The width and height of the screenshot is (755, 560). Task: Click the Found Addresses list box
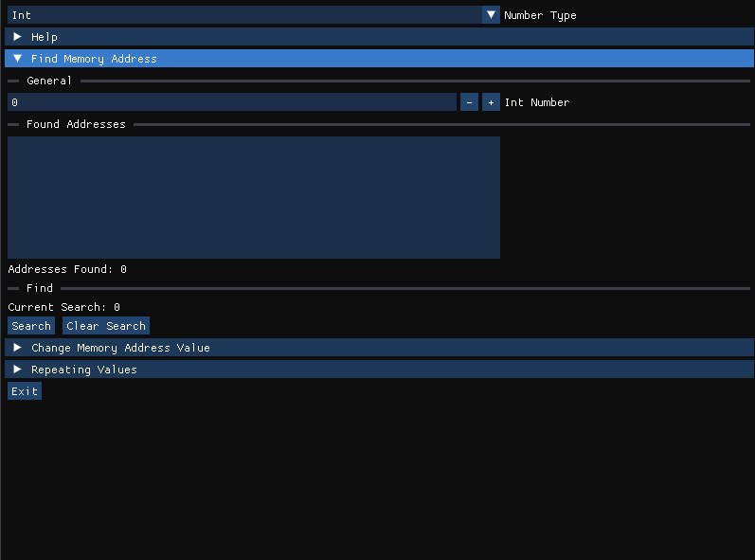click(x=253, y=197)
